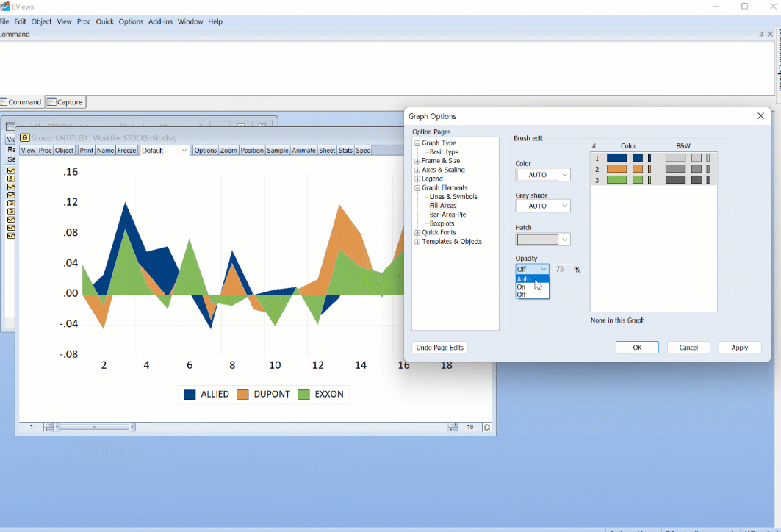
Task: Click the EViews application logo icon
Action: [x=4, y=6]
